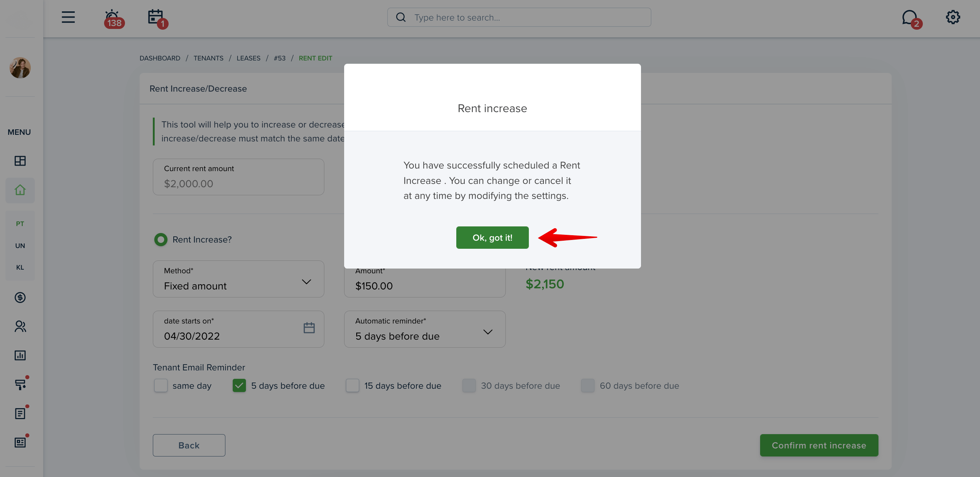Open the dollar accounting icon in sidebar
This screenshot has height=477, width=980.
[20, 297]
